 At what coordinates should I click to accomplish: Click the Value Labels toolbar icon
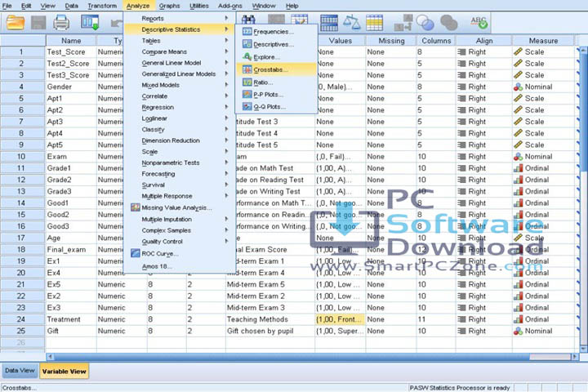pos(403,23)
